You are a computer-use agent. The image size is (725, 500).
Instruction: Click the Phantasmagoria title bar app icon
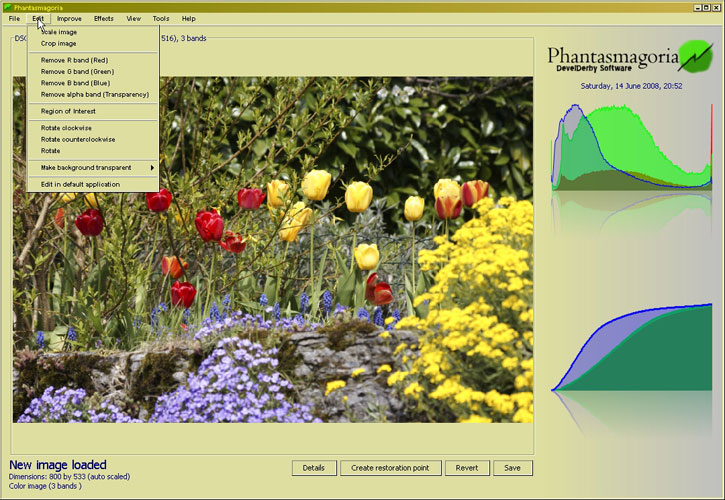point(6,7)
